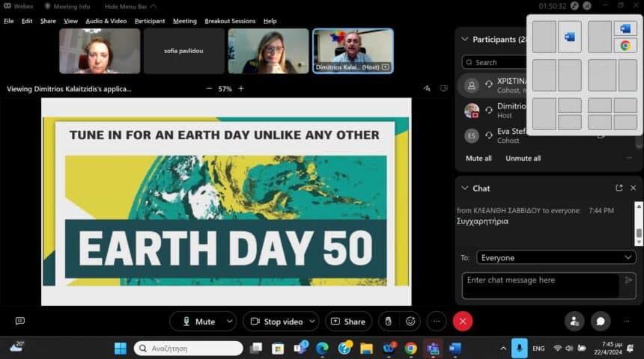Switch the ENG input language
The height and width of the screenshot is (359, 644).
click(538, 349)
